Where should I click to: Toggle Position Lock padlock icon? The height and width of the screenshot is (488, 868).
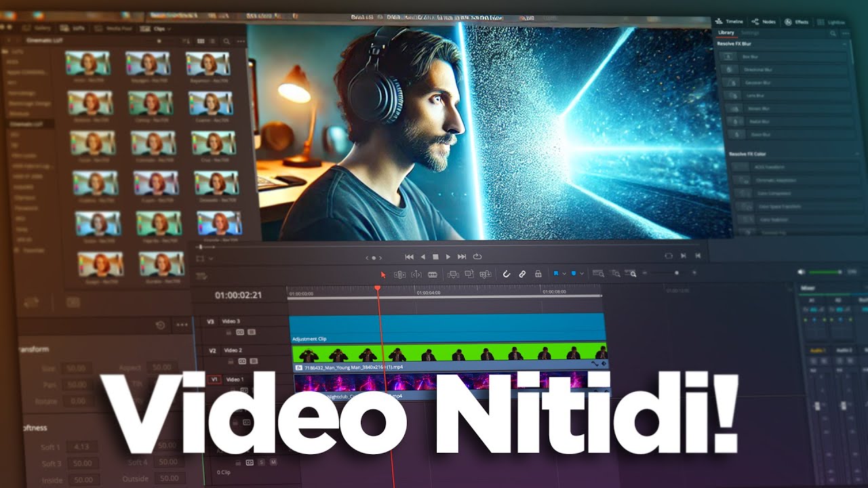click(538, 274)
